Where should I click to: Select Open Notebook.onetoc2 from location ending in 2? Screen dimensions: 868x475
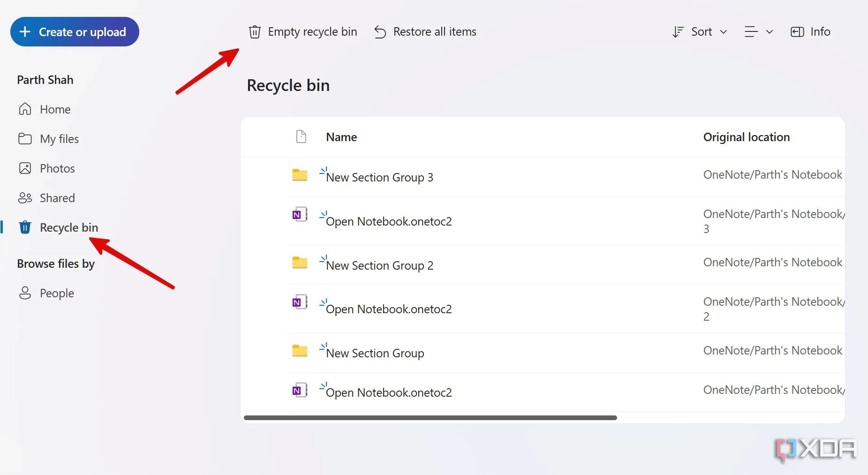(x=389, y=309)
